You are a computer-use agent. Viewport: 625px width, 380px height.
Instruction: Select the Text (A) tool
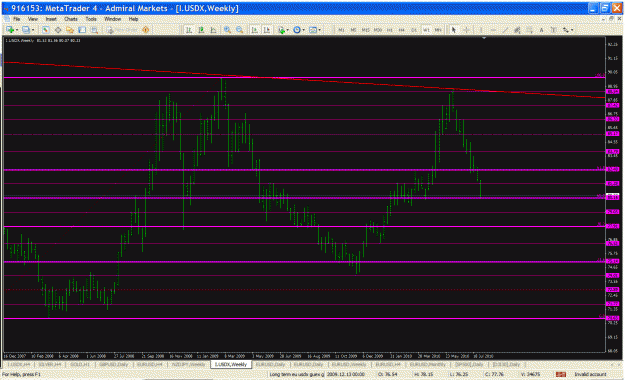(541, 30)
